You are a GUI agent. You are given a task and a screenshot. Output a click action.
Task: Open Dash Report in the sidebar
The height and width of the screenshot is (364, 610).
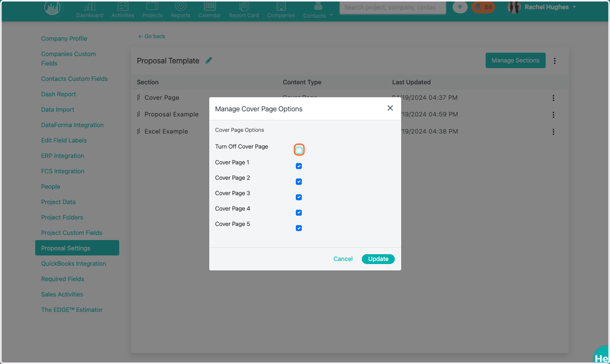58,94
